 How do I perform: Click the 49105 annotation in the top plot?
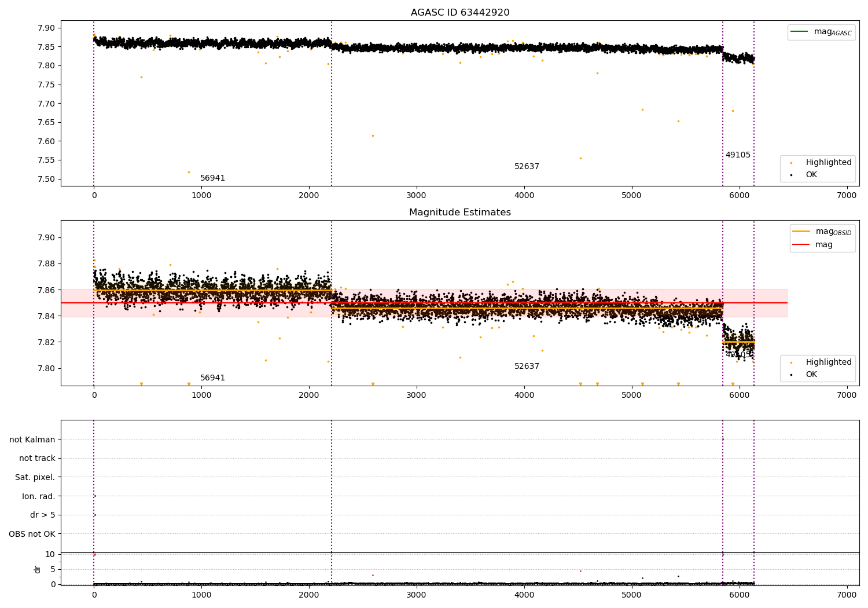[738, 155]
